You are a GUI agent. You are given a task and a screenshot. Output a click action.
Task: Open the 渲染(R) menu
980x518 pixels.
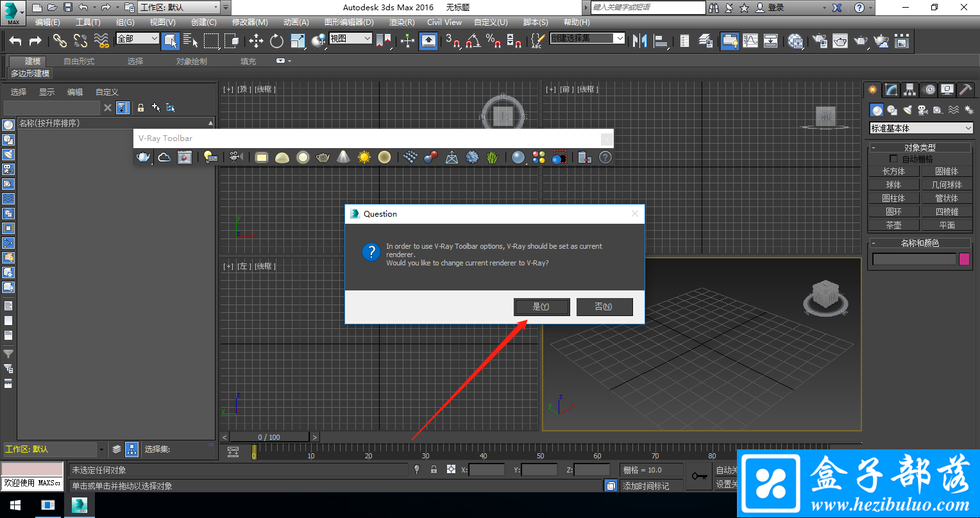[x=402, y=22]
